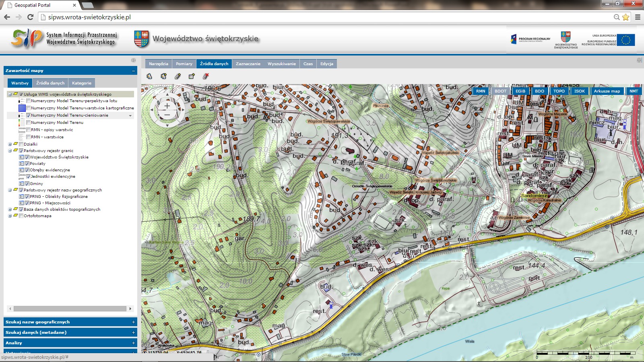Viewport: 644px width, 362px height.
Task: Select the RMN map button
Action: (481, 91)
